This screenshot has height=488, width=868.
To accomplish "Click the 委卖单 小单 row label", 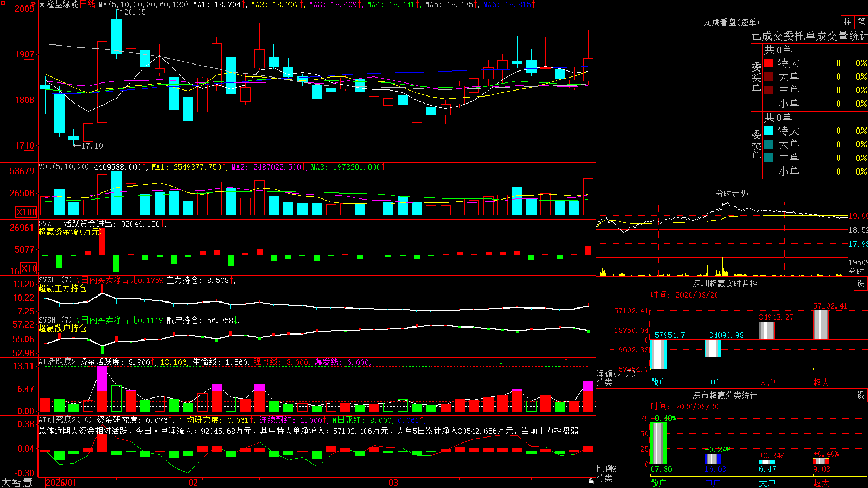I will 789,171.
